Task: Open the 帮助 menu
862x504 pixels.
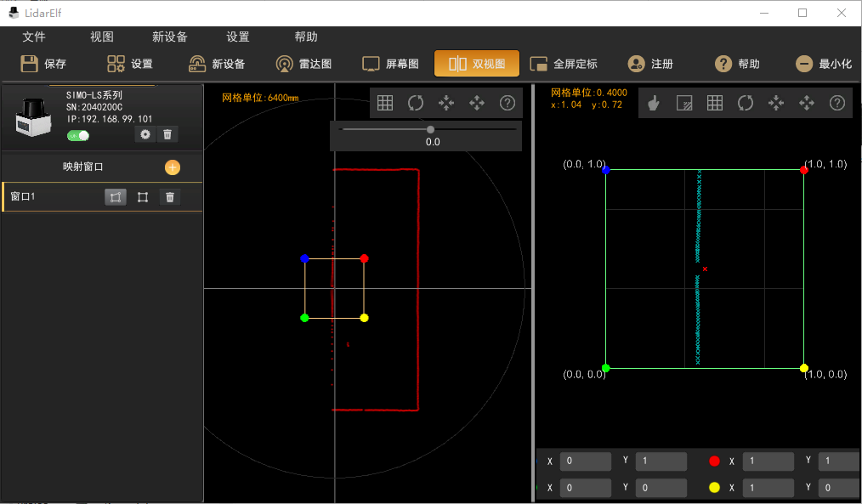Action: point(306,37)
